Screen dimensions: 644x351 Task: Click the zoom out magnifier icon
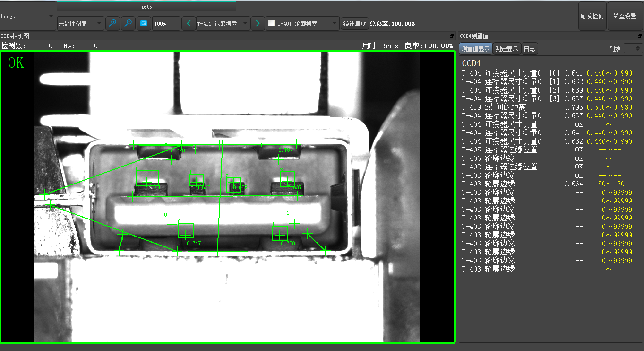128,24
